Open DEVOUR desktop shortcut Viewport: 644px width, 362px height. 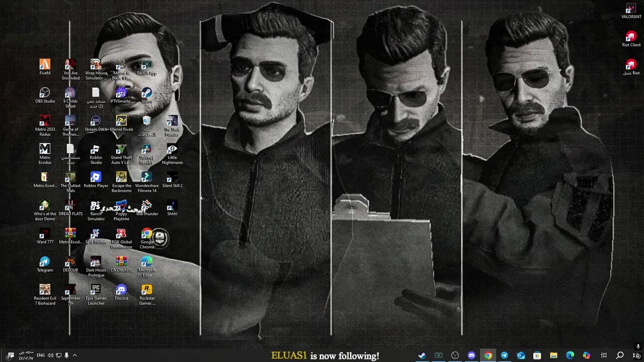click(x=70, y=264)
